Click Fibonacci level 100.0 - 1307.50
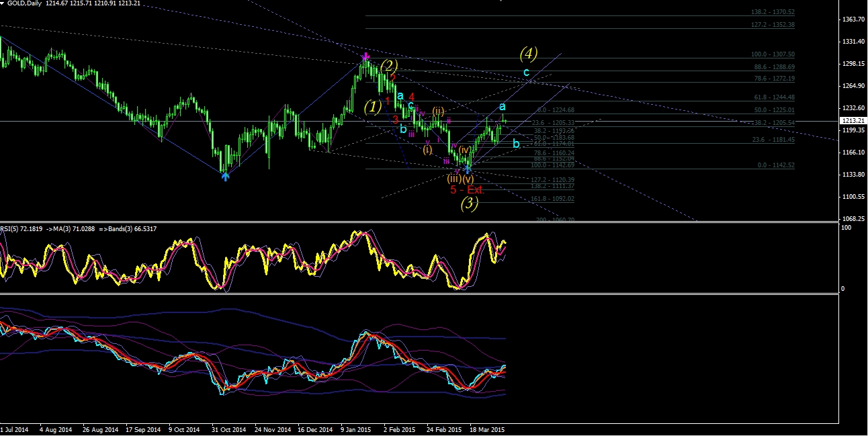This screenshot has height=436, width=868. [x=773, y=54]
